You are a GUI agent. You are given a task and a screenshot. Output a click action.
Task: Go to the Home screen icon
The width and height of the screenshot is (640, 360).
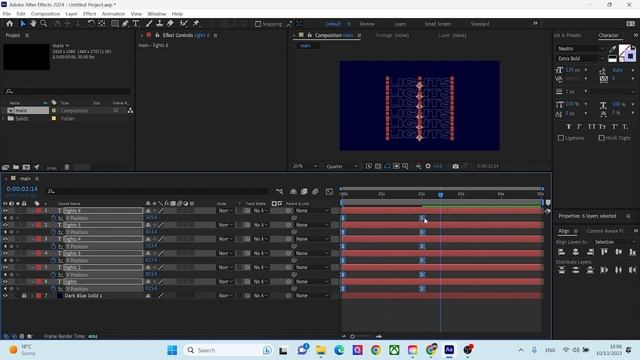[x=10, y=24]
